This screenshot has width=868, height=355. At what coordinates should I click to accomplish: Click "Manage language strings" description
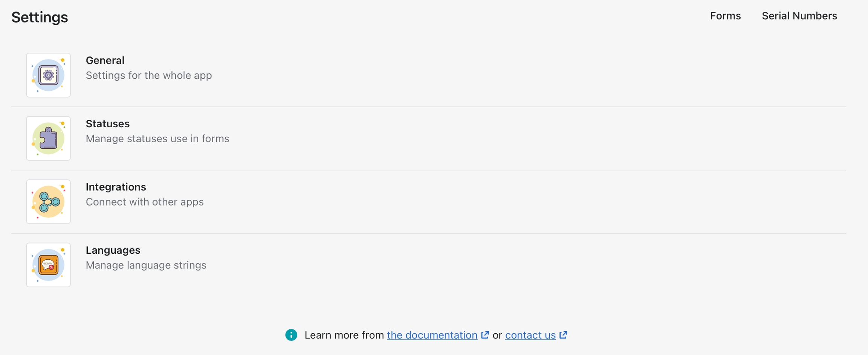(x=146, y=265)
